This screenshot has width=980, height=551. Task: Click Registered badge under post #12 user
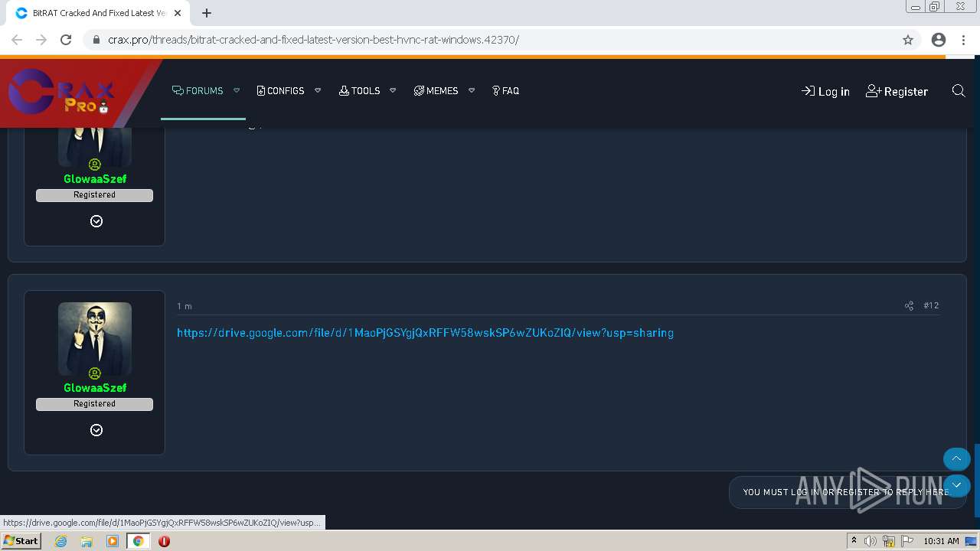94,404
